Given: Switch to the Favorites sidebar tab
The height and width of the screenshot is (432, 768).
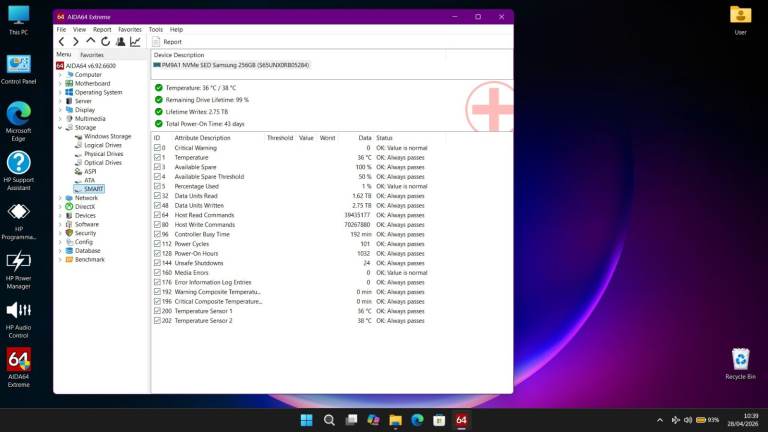Looking at the screenshot, I should coord(92,55).
